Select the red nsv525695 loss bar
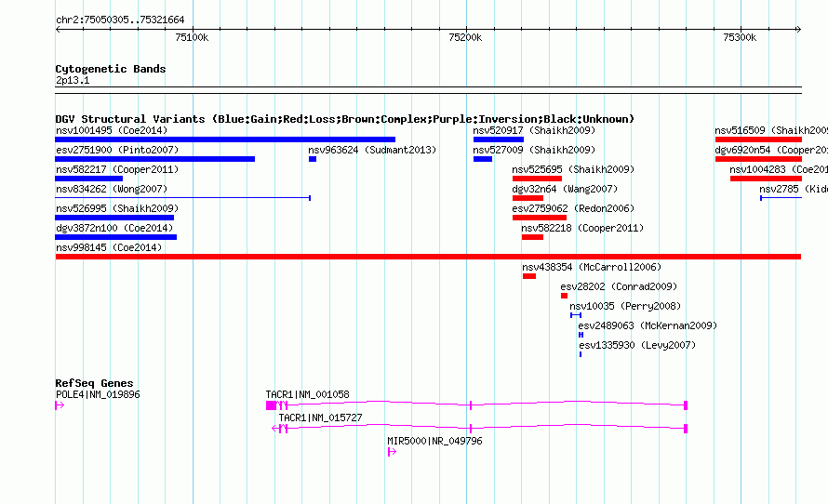This screenshot has width=828, height=504. click(537, 179)
